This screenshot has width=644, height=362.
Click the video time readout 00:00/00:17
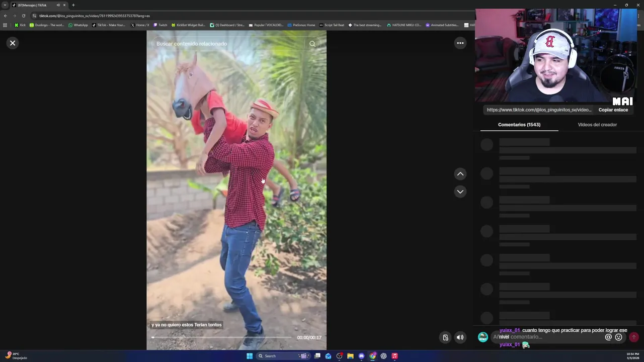(x=309, y=338)
